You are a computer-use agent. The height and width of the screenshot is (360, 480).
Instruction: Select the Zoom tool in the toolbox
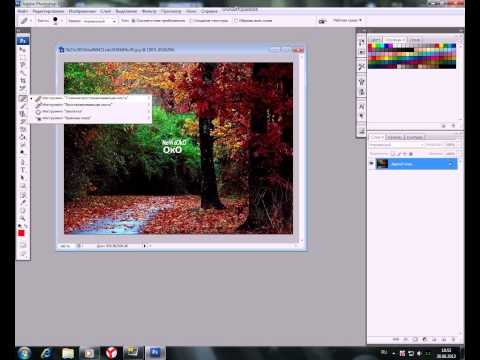click(23, 218)
